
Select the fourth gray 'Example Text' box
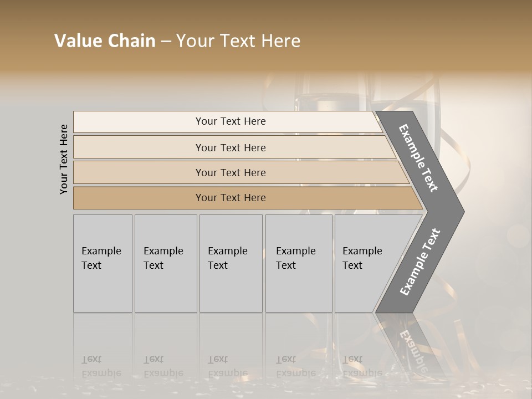coord(299,263)
